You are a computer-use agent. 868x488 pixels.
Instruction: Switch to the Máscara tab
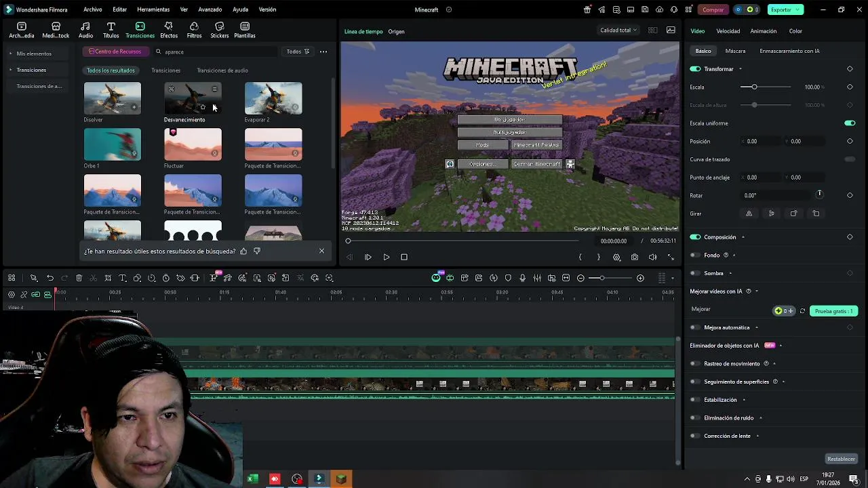735,51
